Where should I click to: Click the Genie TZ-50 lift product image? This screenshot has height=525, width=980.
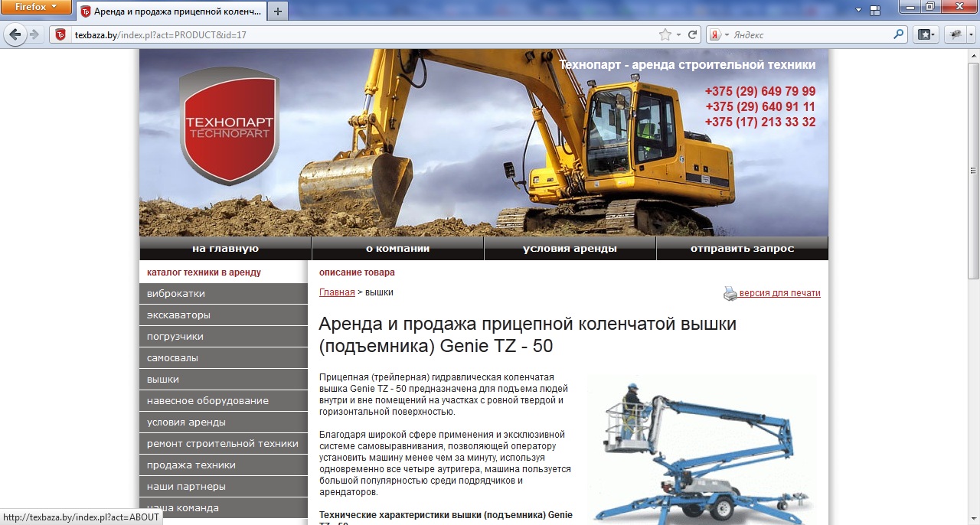click(701, 450)
